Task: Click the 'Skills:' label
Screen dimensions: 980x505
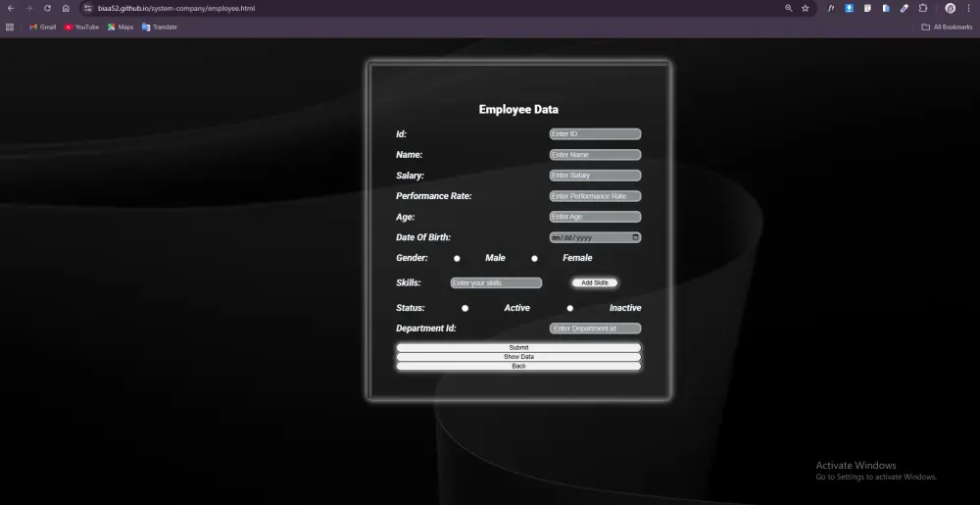Action: pyautogui.click(x=408, y=283)
